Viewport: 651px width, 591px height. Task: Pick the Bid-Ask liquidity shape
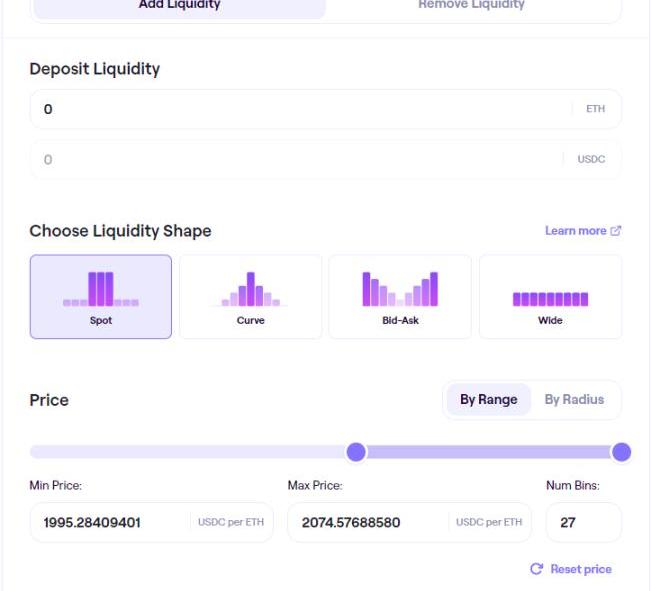[x=400, y=297]
